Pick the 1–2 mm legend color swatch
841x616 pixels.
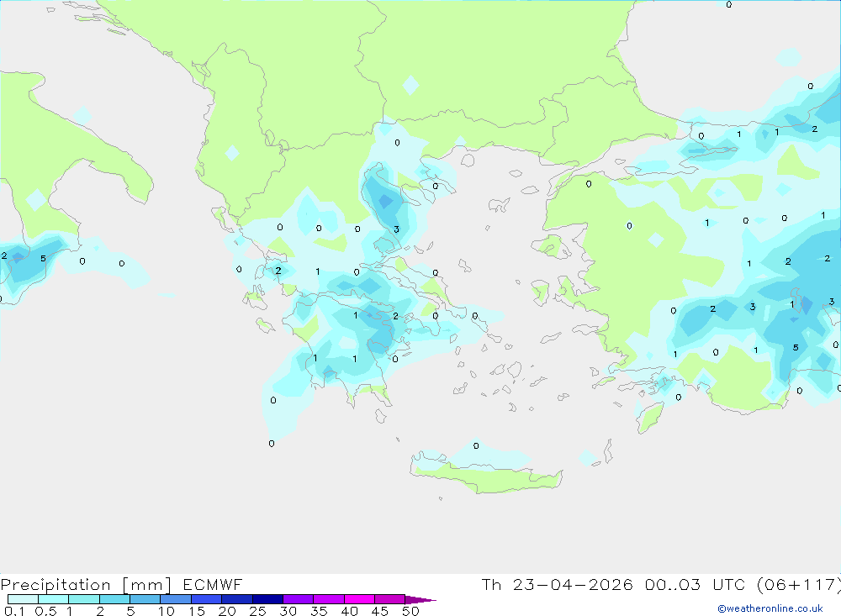tap(84, 599)
